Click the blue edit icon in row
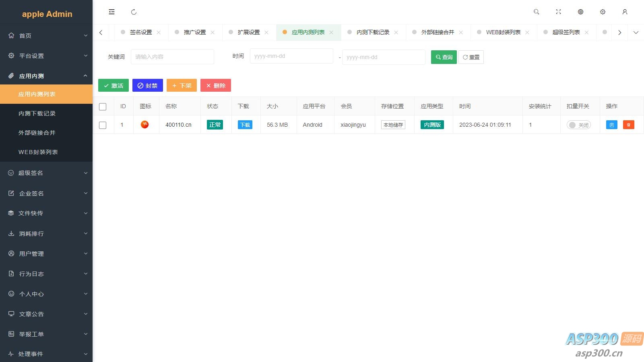 [611, 125]
